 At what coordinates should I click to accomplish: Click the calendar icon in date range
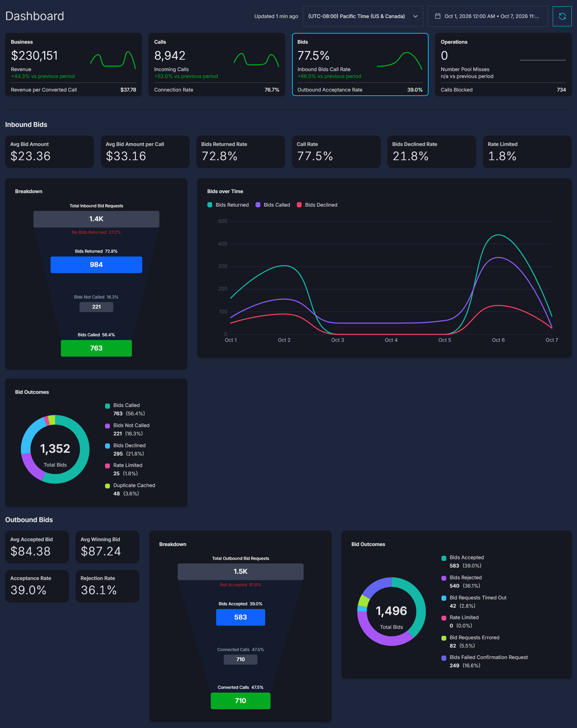[438, 16]
